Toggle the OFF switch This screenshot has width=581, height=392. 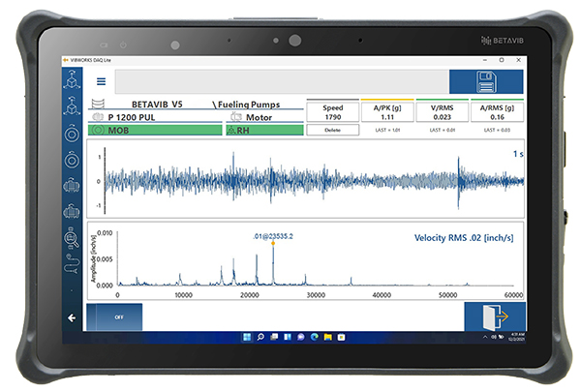pos(114,317)
